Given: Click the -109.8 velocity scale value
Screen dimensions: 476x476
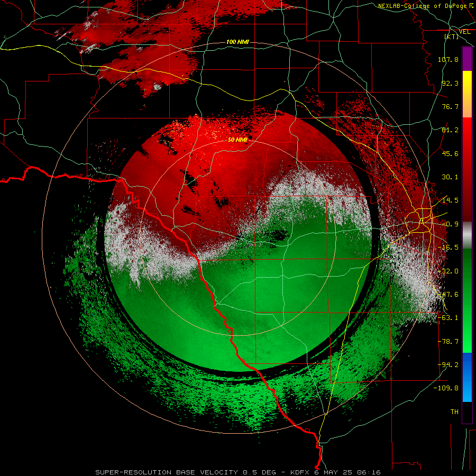Looking at the screenshot, I should (446, 388).
